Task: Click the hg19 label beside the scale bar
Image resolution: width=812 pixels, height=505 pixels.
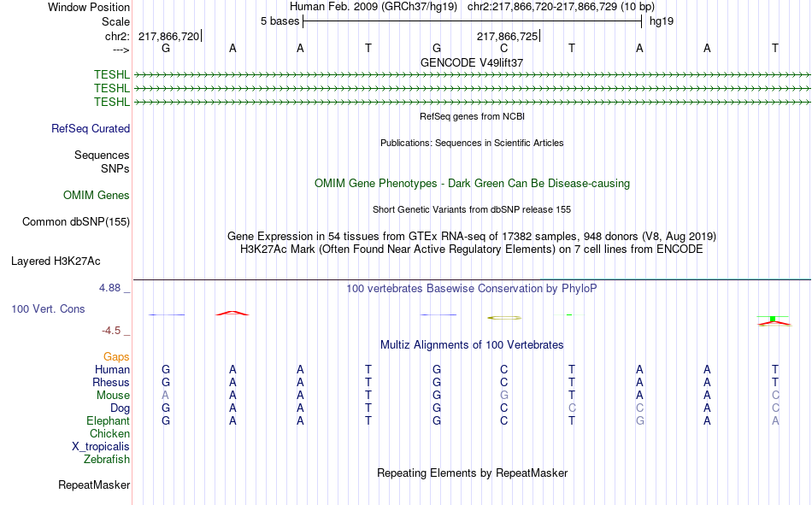Action: pos(662,21)
